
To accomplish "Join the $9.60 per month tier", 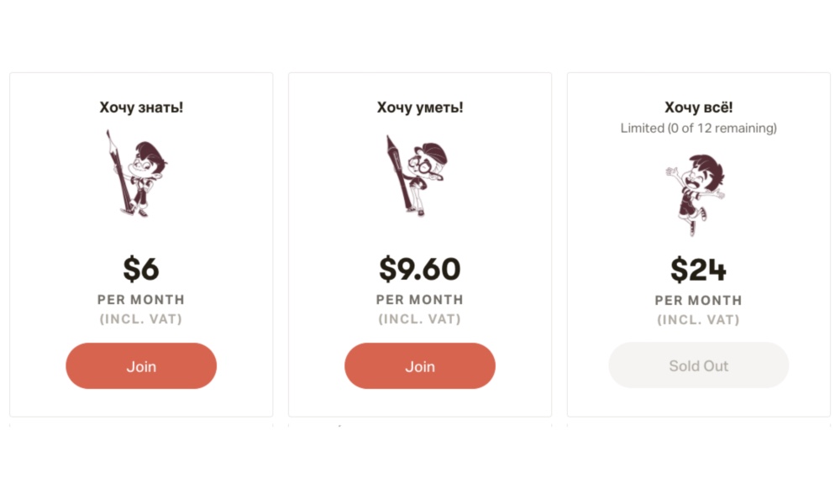I will pos(420,365).
